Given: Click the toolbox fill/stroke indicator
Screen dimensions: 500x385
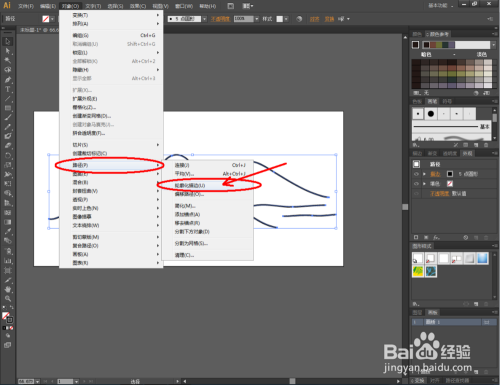Looking at the screenshot, I should (7, 317).
